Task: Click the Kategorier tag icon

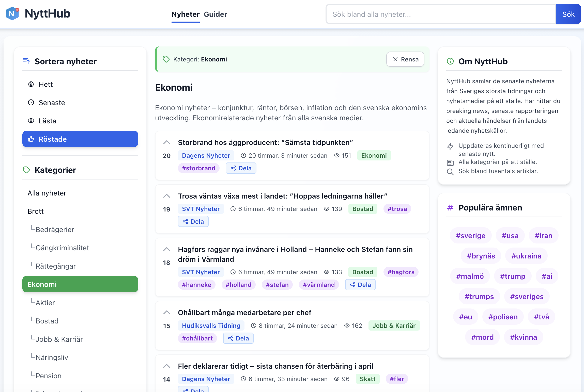Action: coord(26,170)
